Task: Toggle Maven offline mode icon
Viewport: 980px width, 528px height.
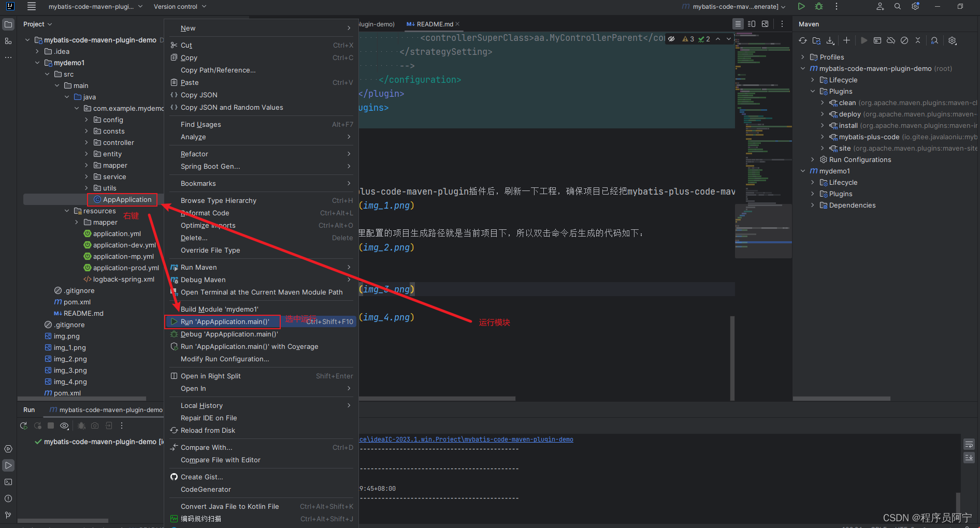Action: coord(891,40)
